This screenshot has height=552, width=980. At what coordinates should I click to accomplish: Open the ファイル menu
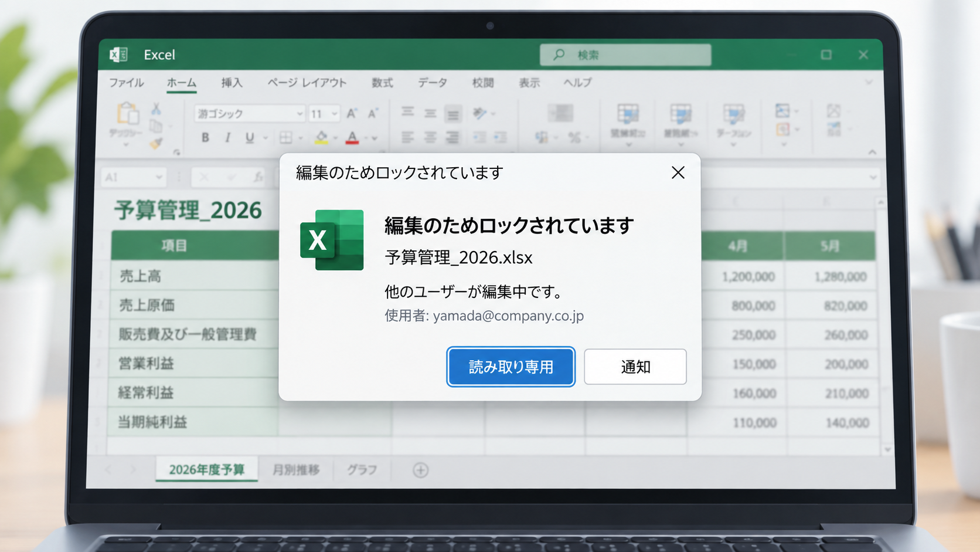point(127,83)
